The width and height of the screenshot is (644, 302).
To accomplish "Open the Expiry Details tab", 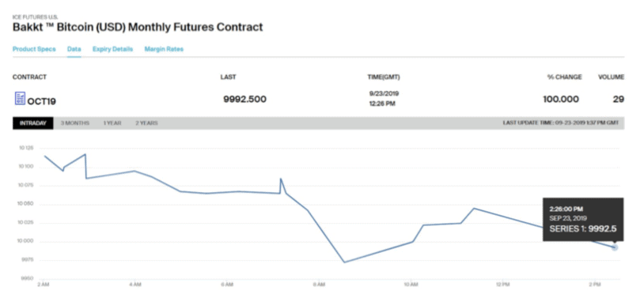I will 112,49.
